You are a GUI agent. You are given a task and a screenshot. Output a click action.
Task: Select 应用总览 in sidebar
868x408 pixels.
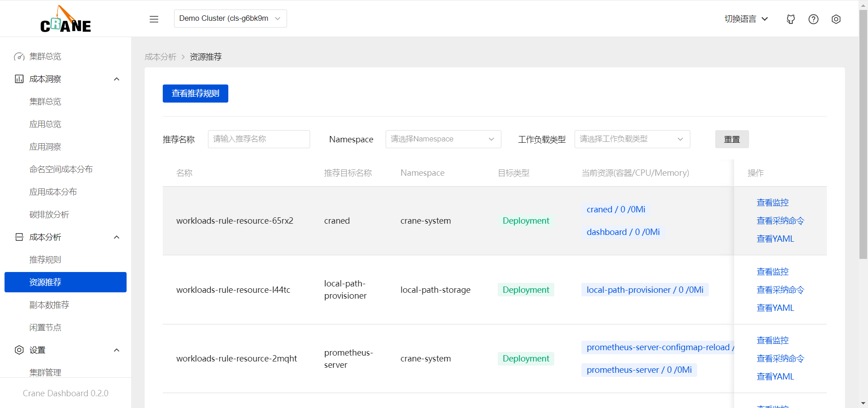point(66,124)
